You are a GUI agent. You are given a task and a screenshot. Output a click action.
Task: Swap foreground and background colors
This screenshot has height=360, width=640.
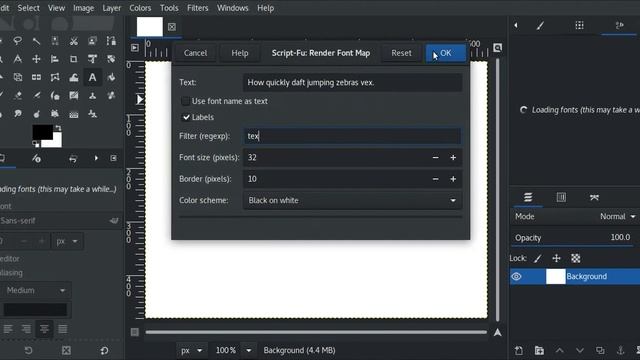[x=58, y=128]
